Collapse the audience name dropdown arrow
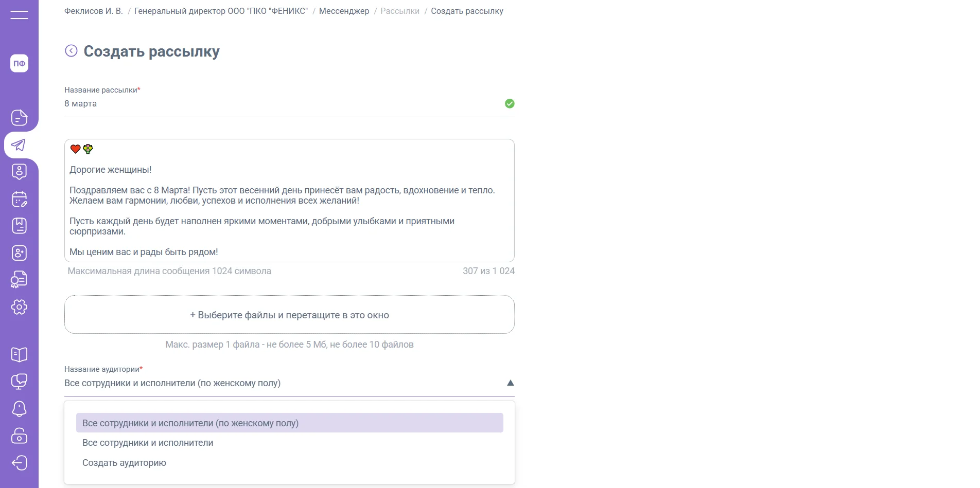The image size is (980, 488). pyautogui.click(x=510, y=383)
